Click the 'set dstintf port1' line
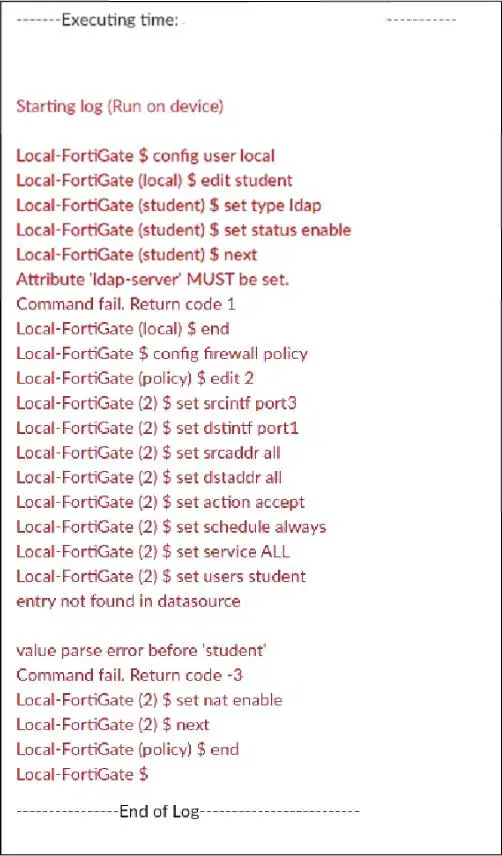 point(158,427)
